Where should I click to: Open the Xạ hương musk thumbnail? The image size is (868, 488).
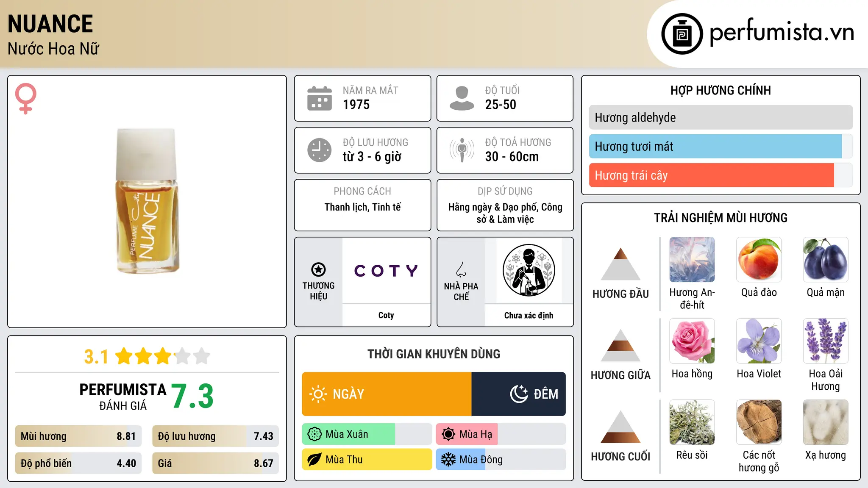(x=826, y=422)
